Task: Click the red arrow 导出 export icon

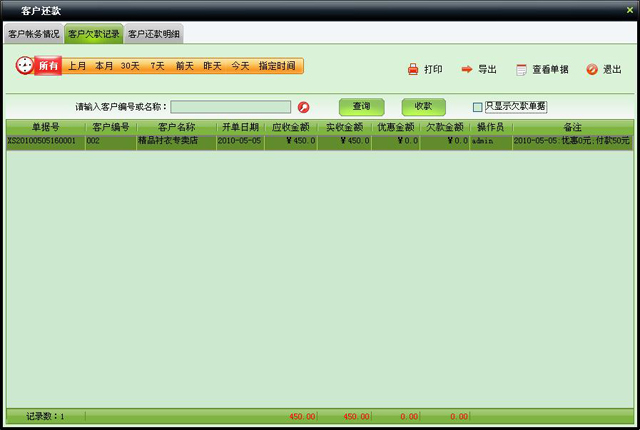Action: (467, 70)
